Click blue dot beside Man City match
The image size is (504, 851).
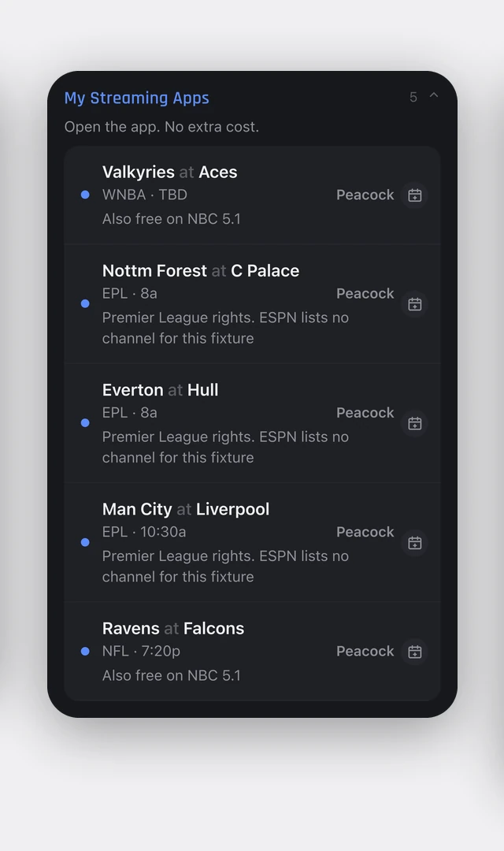click(x=85, y=542)
